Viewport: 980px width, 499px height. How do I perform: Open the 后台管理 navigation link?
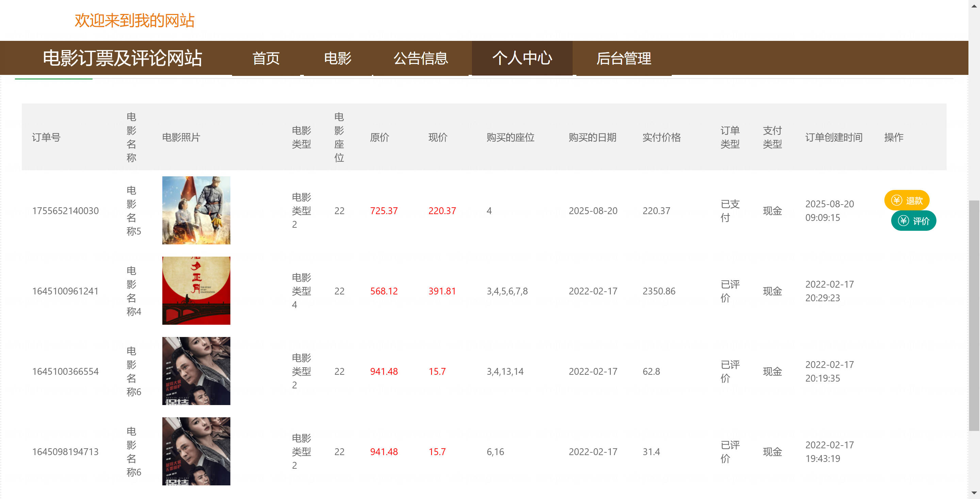pos(623,58)
